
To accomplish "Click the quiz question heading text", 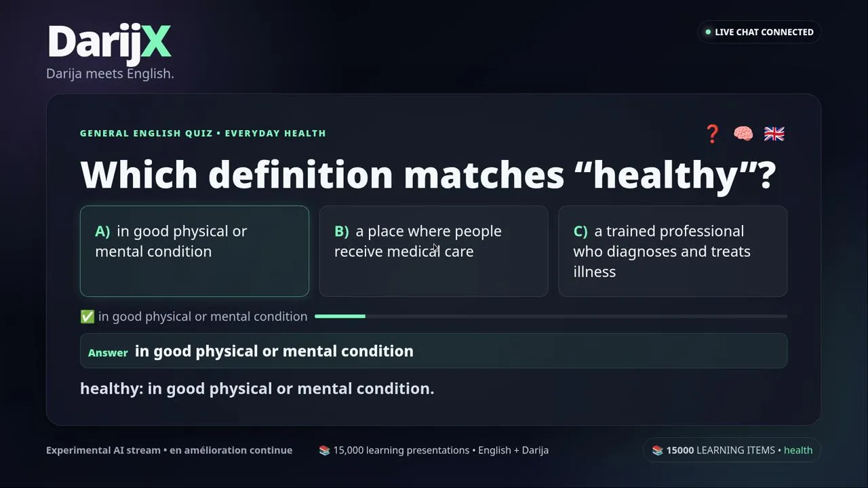I will click(428, 175).
